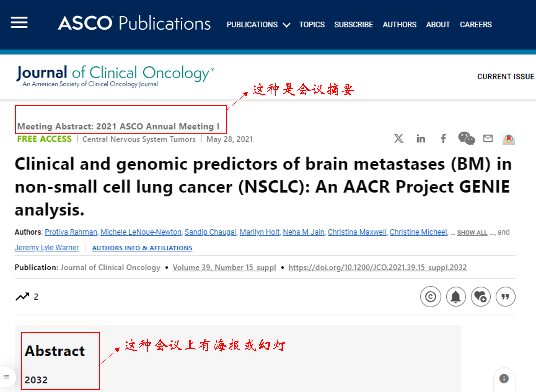The width and height of the screenshot is (536, 392).
Task: Expand author list with SHOW ALL
Action: pyautogui.click(x=472, y=232)
